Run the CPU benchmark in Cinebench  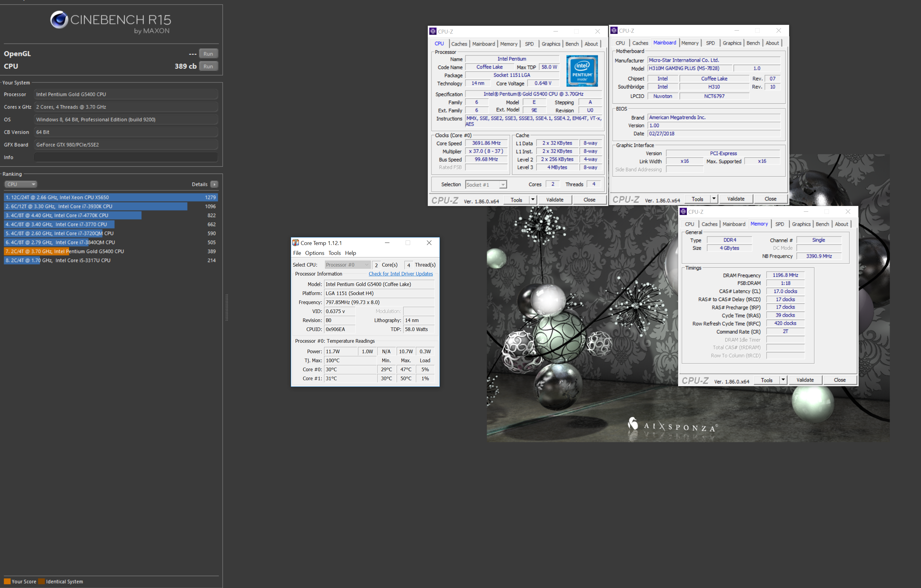coord(208,66)
